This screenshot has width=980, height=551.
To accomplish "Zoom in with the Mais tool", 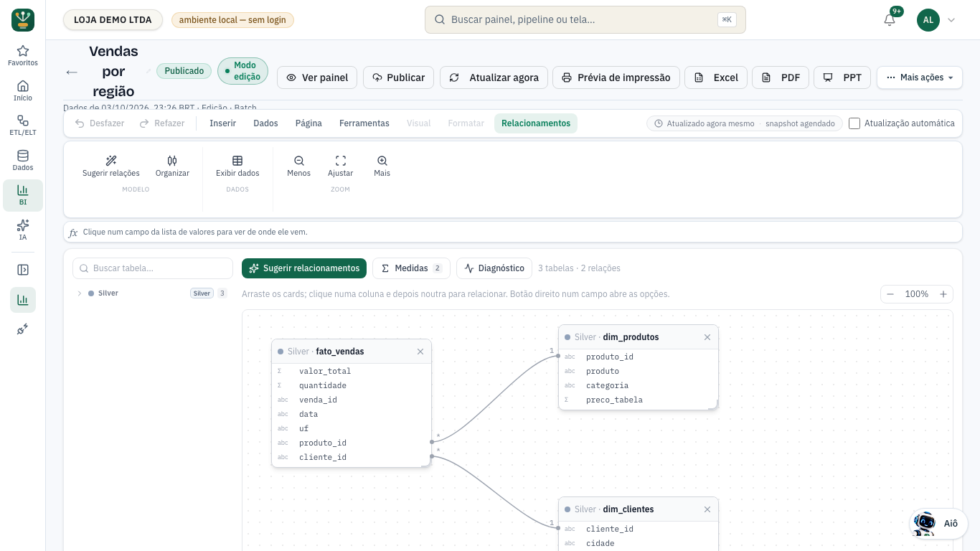I will click(382, 166).
